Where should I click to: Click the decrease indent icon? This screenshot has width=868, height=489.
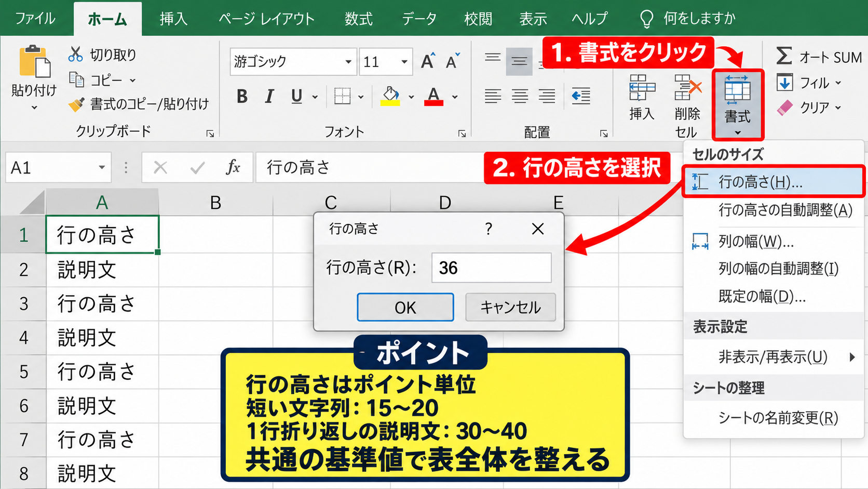click(581, 96)
